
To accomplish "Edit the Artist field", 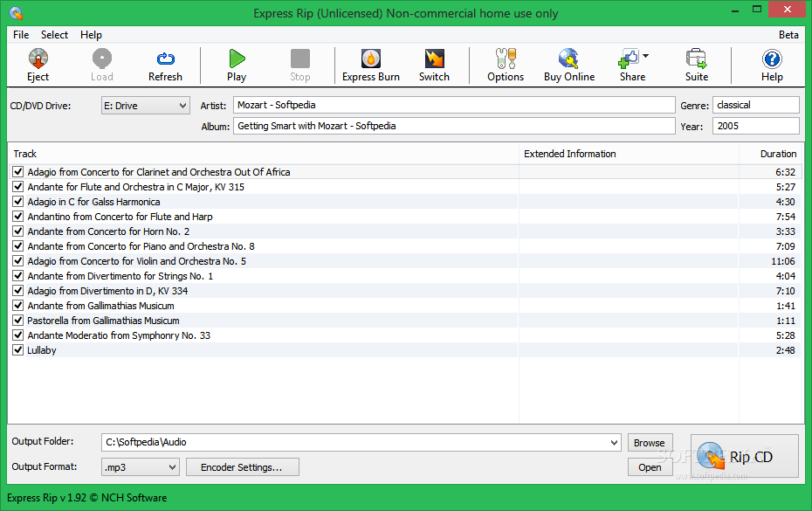I will coord(454,105).
